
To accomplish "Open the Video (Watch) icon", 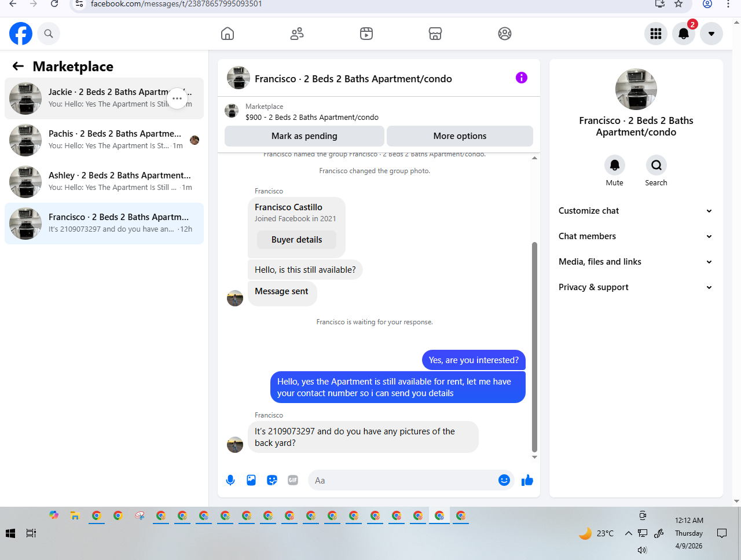I will click(366, 34).
